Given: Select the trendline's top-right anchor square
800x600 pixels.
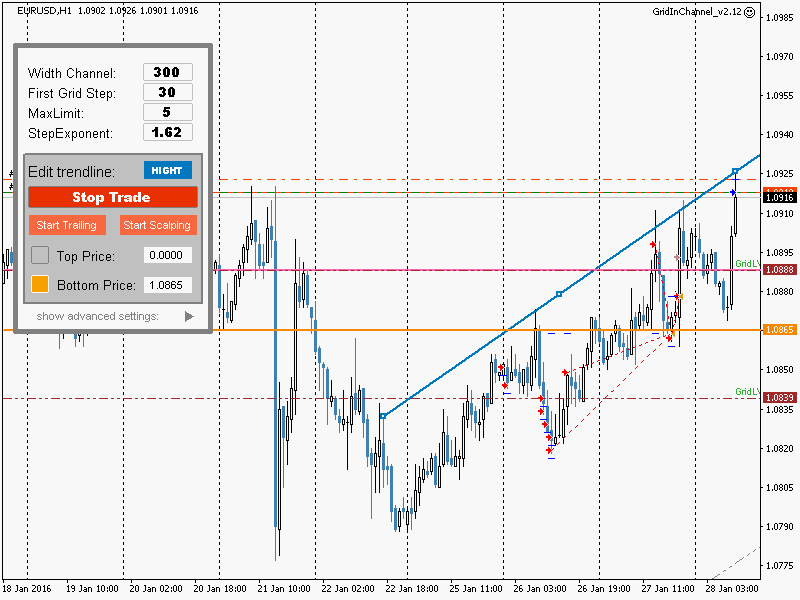Looking at the screenshot, I should point(735,171).
